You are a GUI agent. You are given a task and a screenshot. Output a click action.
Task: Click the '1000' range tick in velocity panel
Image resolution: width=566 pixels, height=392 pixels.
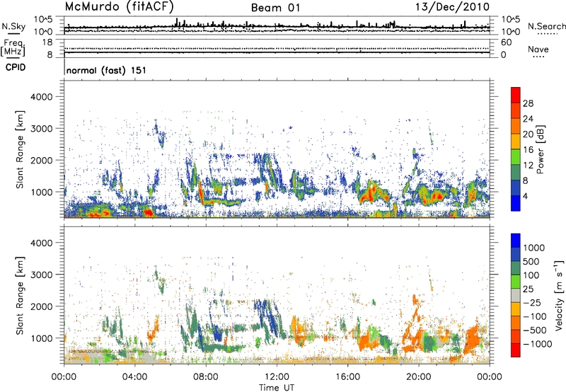[x=41, y=338]
